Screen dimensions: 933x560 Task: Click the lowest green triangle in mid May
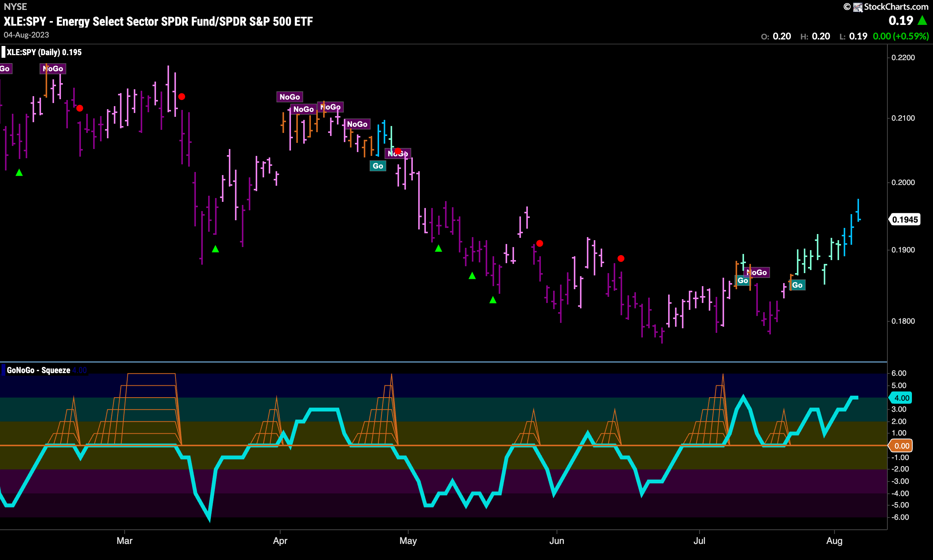tap(493, 300)
